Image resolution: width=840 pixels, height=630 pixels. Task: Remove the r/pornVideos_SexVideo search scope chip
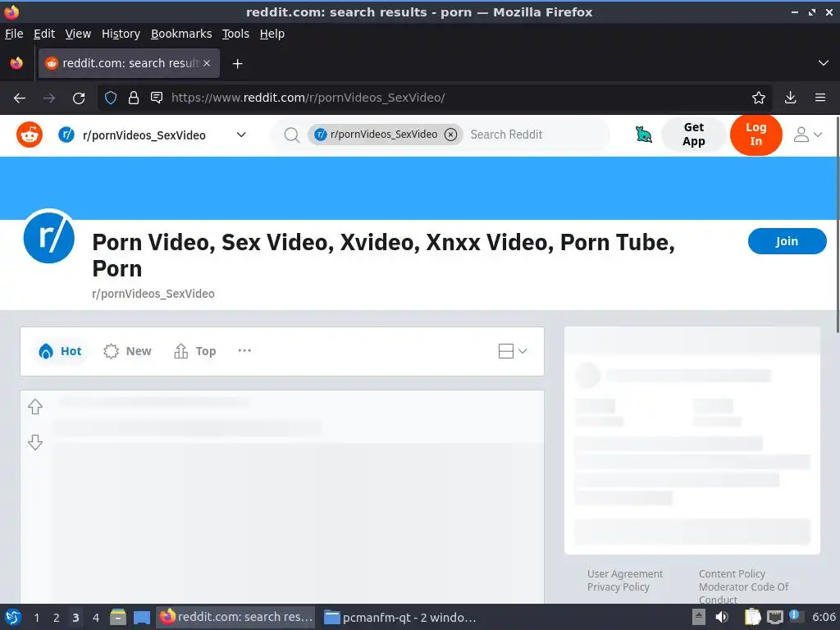(451, 135)
